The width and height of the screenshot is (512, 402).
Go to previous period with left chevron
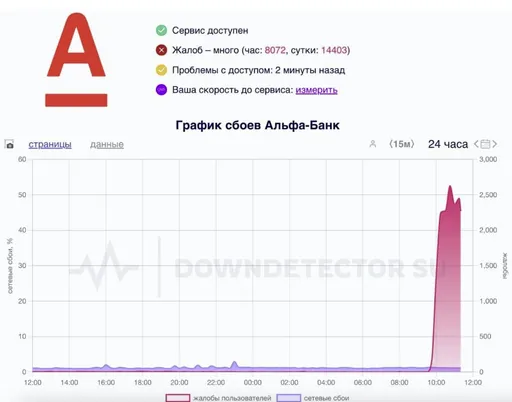coord(476,144)
